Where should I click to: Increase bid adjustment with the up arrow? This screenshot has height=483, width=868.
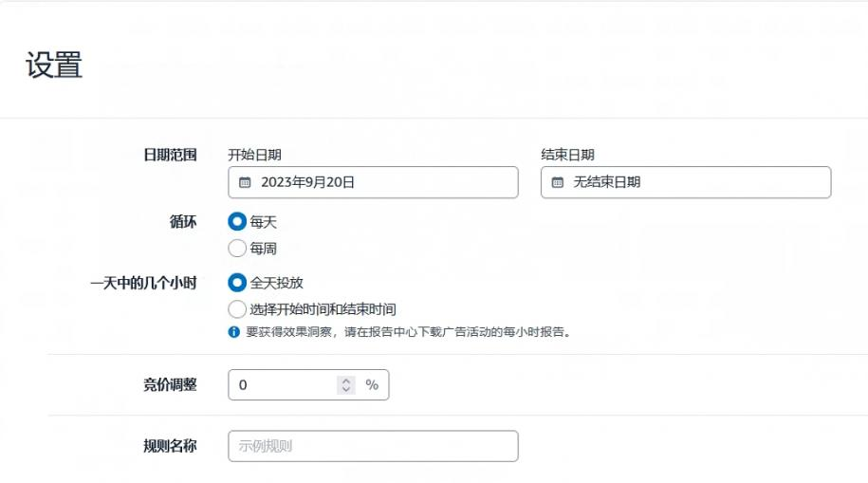346,381
